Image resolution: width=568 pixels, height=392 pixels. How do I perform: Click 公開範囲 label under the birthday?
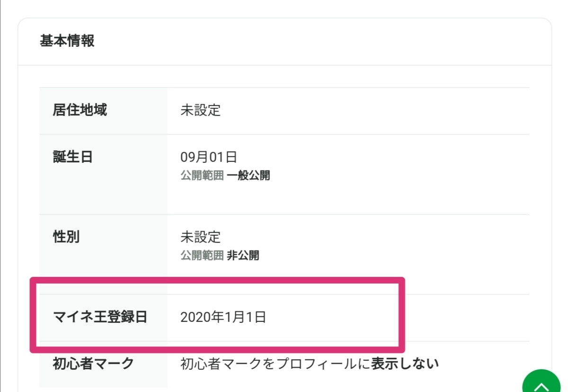(x=202, y=176)
